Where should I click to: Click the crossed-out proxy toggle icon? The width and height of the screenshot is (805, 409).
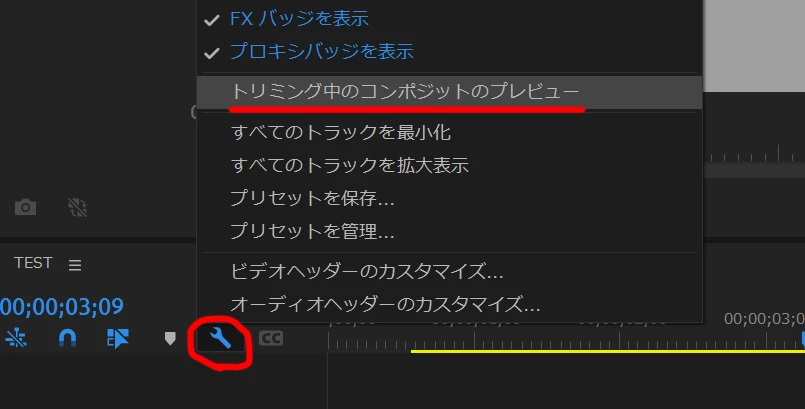click(78, 207)
